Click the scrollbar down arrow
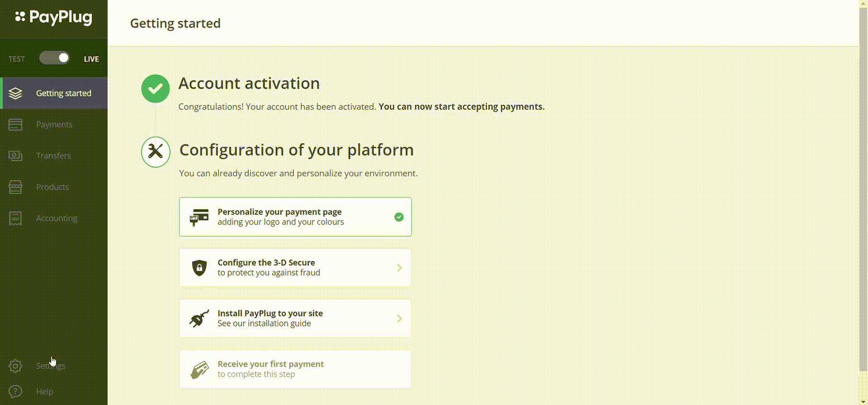 pos(863,401)
